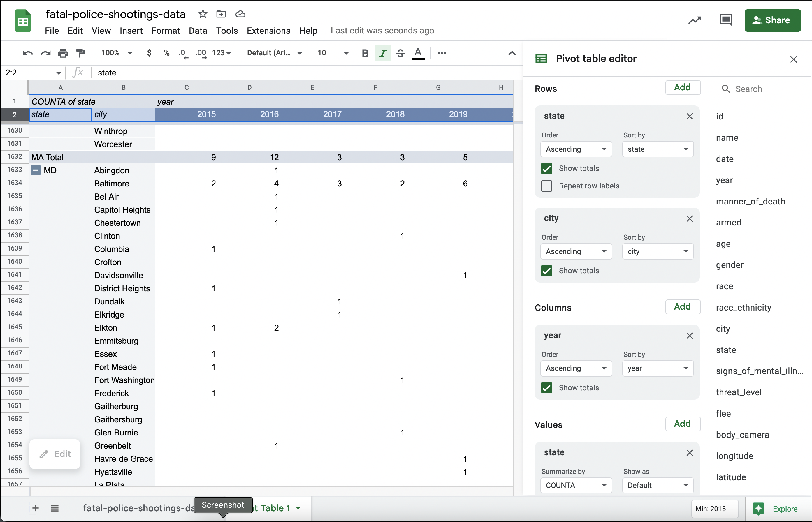Image resolution: width=812 pixels, height=522 pixels.
Task: Open Show as Default dropdown
Action: pos(658,485)
